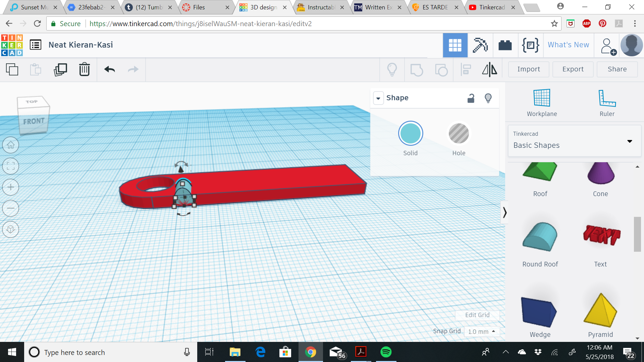Bookmark this page with the star

(554, 24)
